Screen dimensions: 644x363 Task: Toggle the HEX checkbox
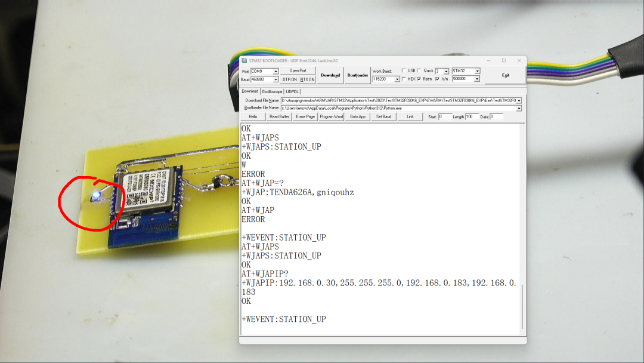pyautogui.click(x=404, y=79)
